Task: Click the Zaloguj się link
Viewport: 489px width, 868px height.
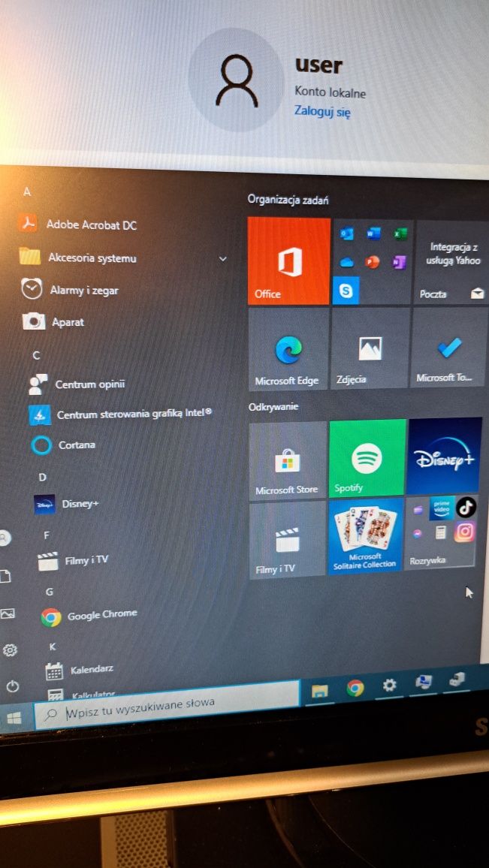Action: click(x=322, y=112)
